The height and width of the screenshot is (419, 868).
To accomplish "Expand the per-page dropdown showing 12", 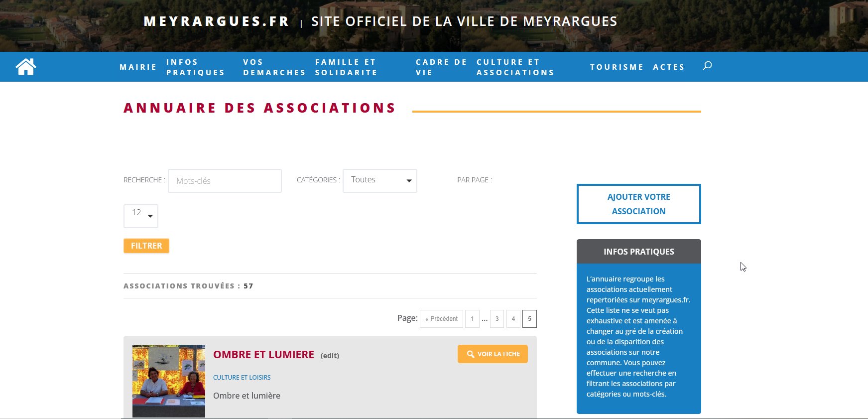I will click(141, 216).
